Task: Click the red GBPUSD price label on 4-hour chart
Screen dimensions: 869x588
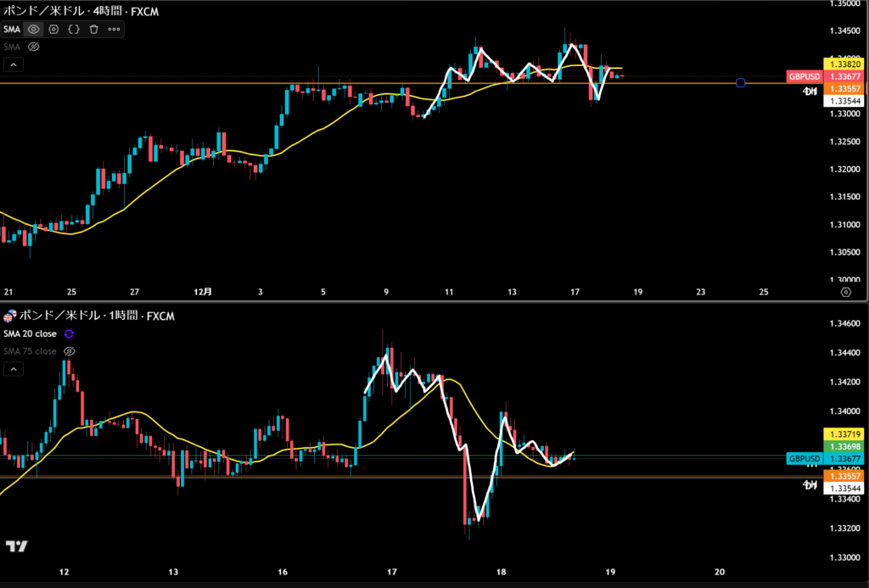Action: point(804,76)
